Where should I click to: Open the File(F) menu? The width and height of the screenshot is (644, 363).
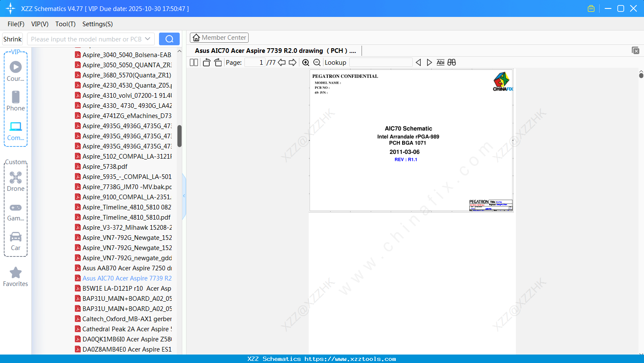tap(16, 24)
